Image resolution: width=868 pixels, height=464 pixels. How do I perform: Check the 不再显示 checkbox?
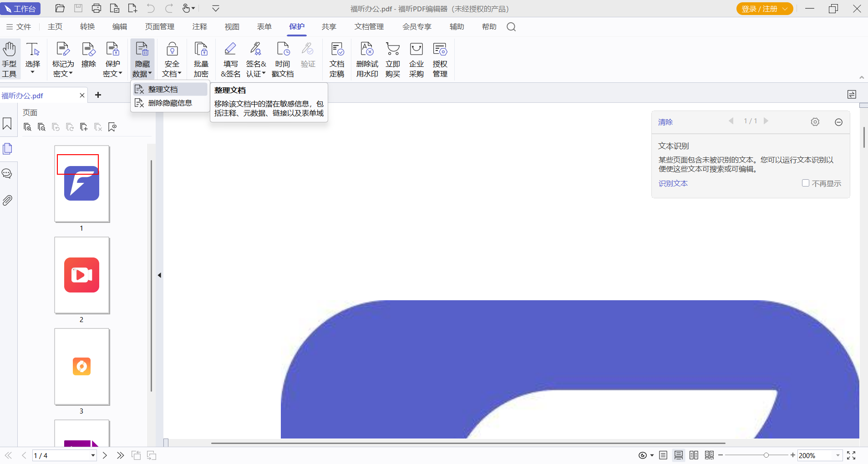(805, 183)
